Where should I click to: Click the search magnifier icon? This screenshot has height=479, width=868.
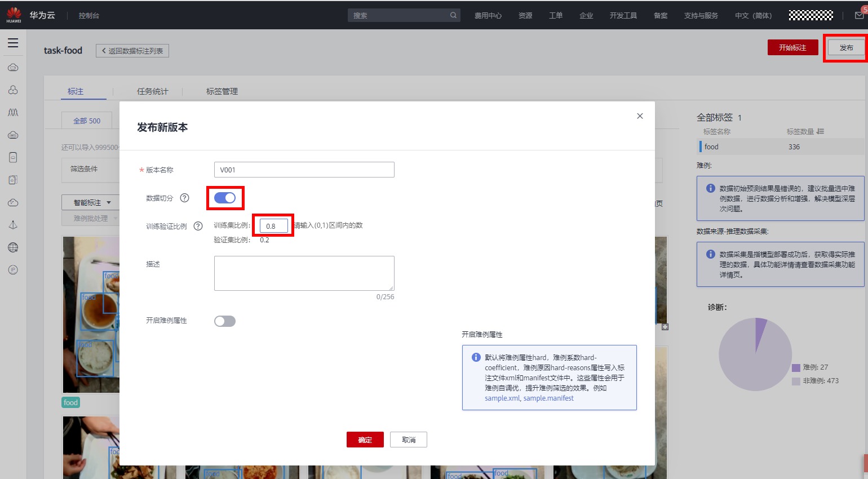tap(453, 15)
